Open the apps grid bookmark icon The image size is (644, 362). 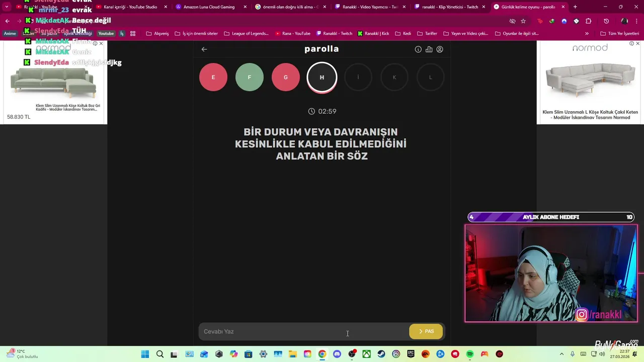tap(133, 34)
